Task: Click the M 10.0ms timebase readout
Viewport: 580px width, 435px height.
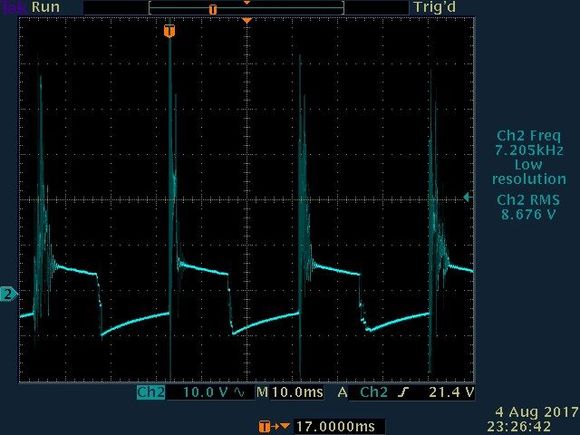Action: click(x=290, y=392)
